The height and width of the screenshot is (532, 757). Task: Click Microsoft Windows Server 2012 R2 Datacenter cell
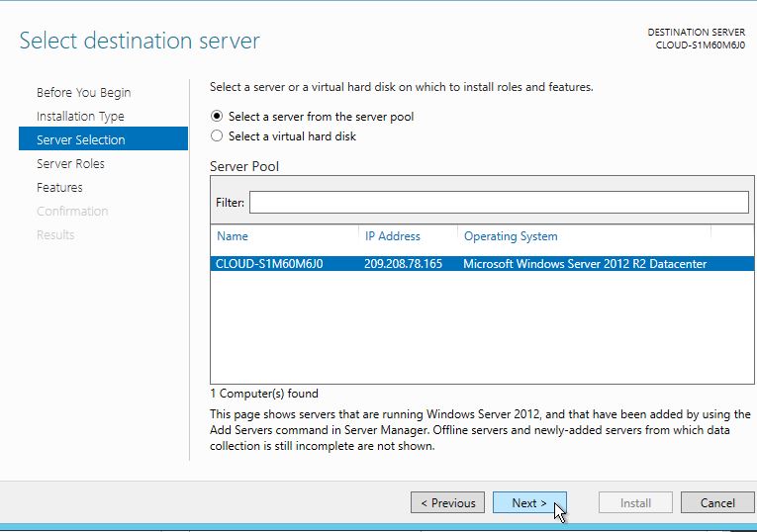tap(585, 264)
